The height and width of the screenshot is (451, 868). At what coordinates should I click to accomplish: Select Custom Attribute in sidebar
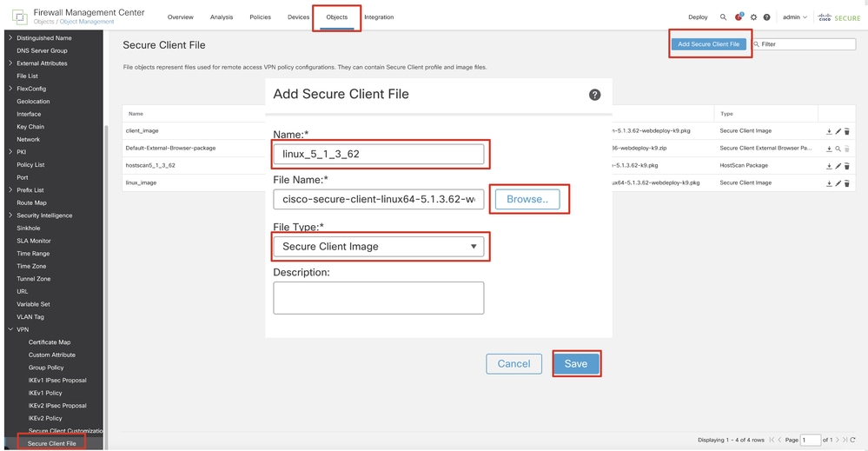point(51,355)
